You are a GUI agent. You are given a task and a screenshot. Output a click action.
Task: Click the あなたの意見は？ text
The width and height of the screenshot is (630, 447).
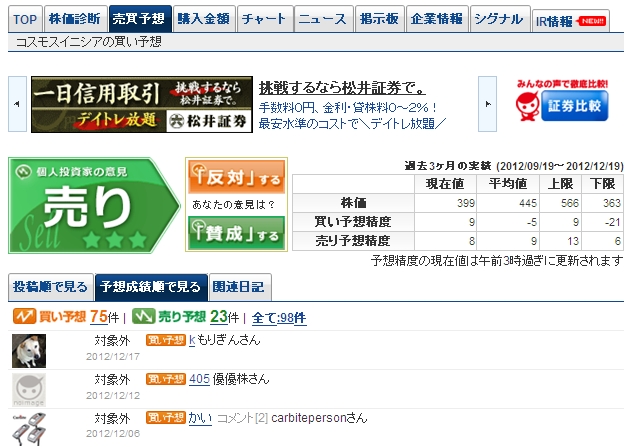(234, 205)
